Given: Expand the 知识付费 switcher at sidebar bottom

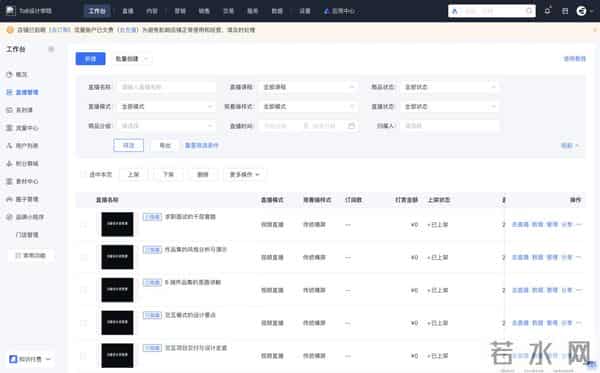Looking at the screenshot, I should tap(48, 359).
